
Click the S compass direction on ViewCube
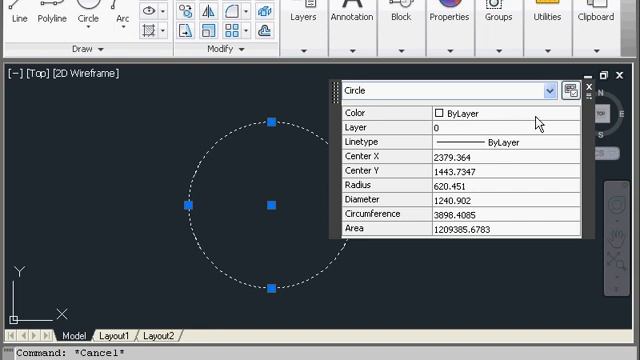[x=601, y=135]
